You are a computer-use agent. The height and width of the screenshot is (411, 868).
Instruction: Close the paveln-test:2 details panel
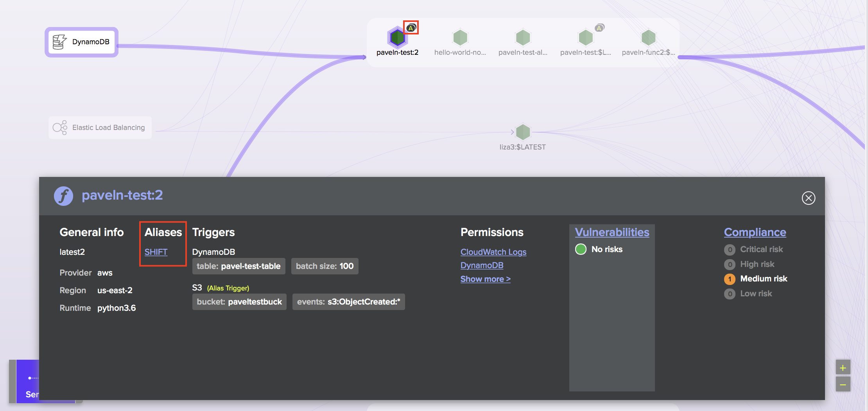pyautogui.click(x=809, y=198)
